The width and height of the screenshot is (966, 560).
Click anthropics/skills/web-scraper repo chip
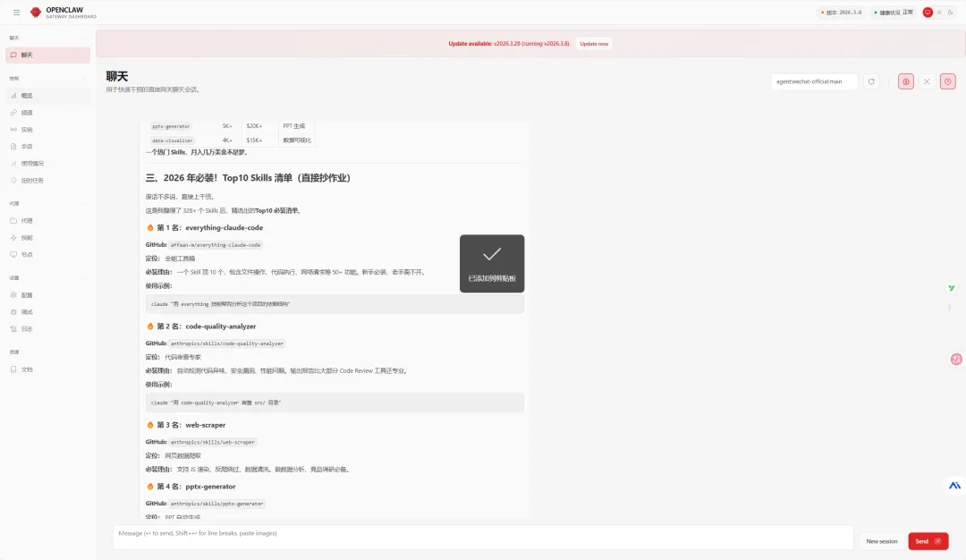coord(212,442)
